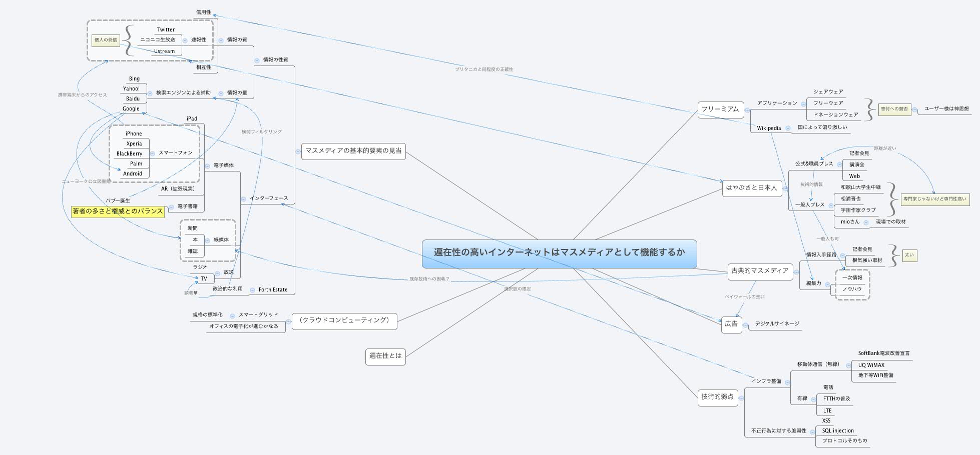Collapse the アプリケーション subtopics

pos(803,104)
